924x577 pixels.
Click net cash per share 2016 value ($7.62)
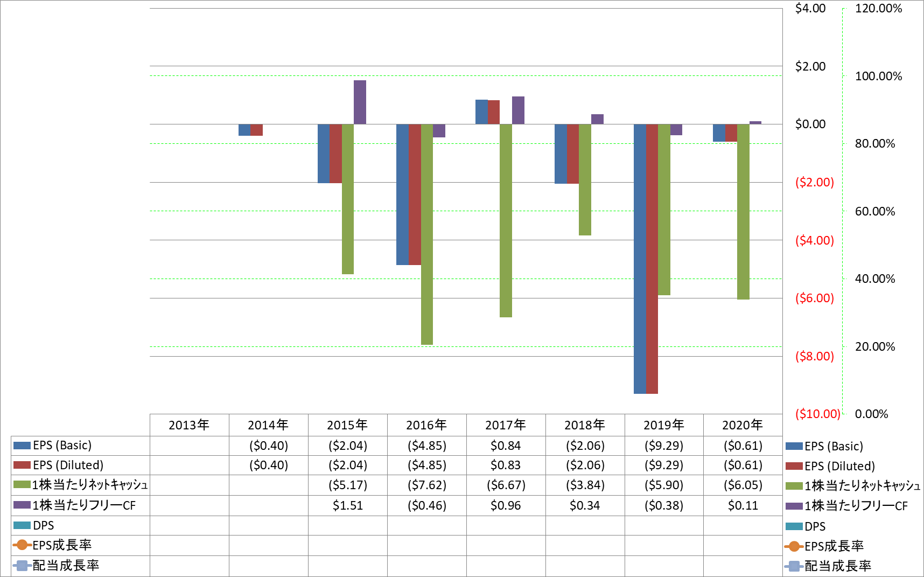pyautogui.click(x=427, y=485)
